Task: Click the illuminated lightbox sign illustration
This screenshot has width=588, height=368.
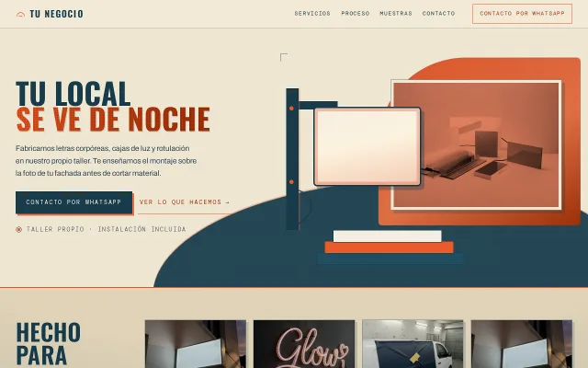Action: pos(367,146)
